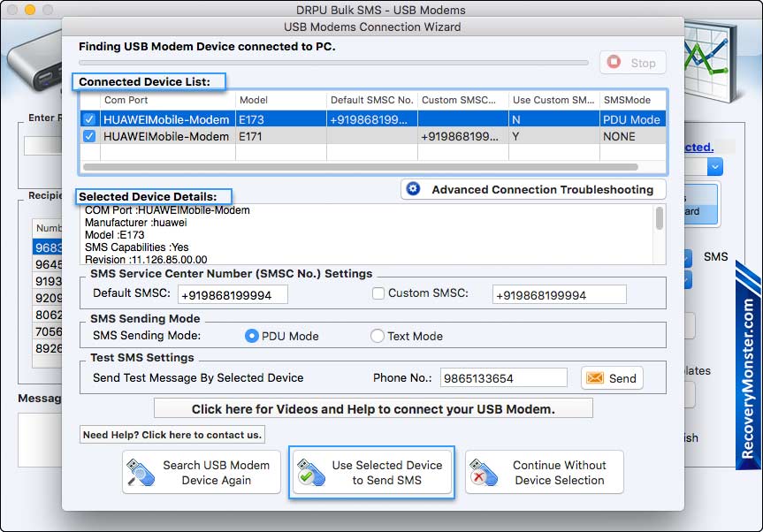This screenshot has height=532, width=763.
Task: Click the Default SMSC No. column header
Action: click(x=371, y=100)
